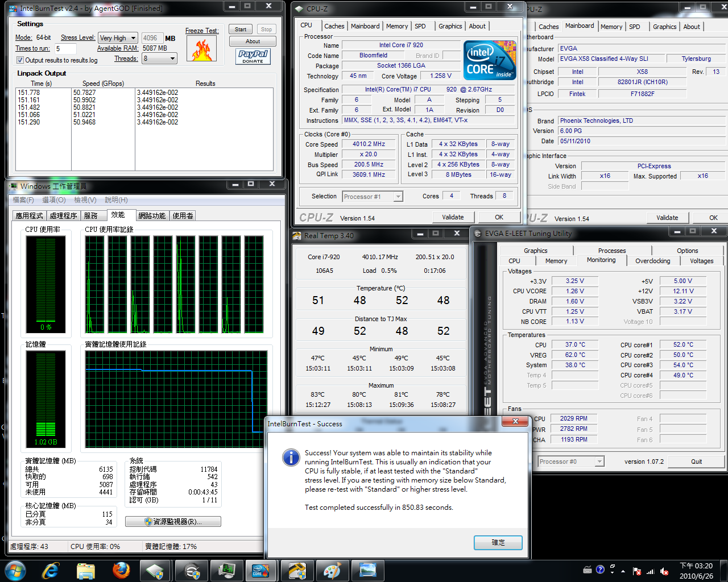Viewport: 728px width, 582px height.
Task: Click the flame Freeze Test icon in IntelBurnTest
Action: [201, 49]
